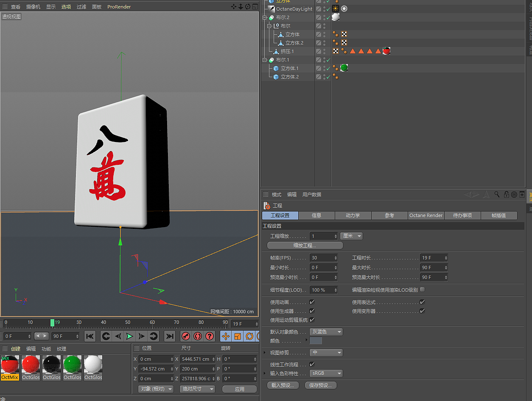Collapse the 布尔.2 tree node
532x401 pixels.
(265, 17)
